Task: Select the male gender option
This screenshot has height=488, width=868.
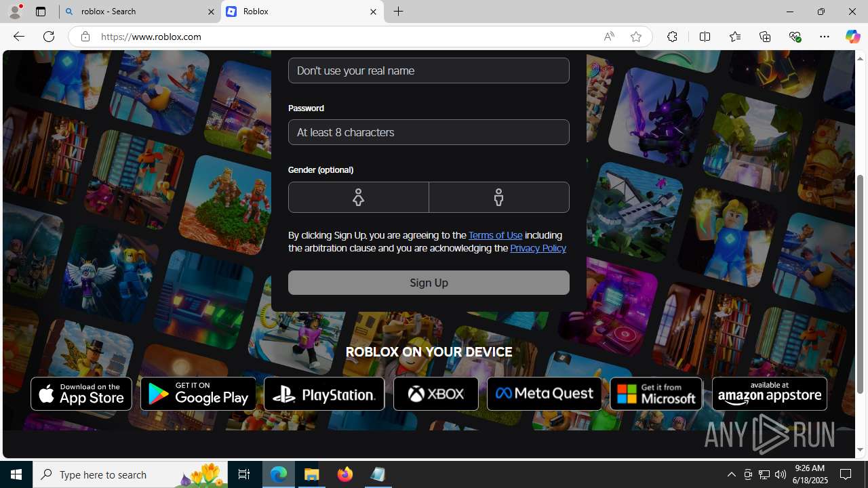Action: pos(499,197)
